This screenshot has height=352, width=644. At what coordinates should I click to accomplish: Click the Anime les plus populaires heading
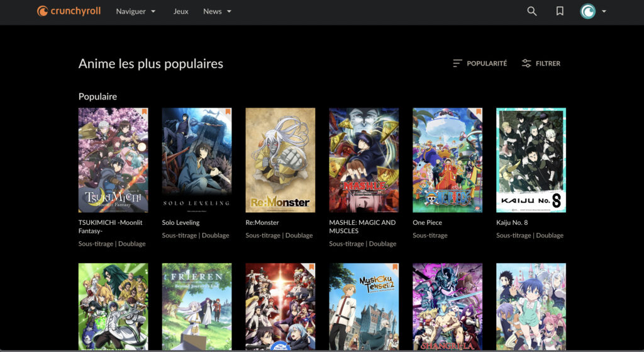(151, 64)
